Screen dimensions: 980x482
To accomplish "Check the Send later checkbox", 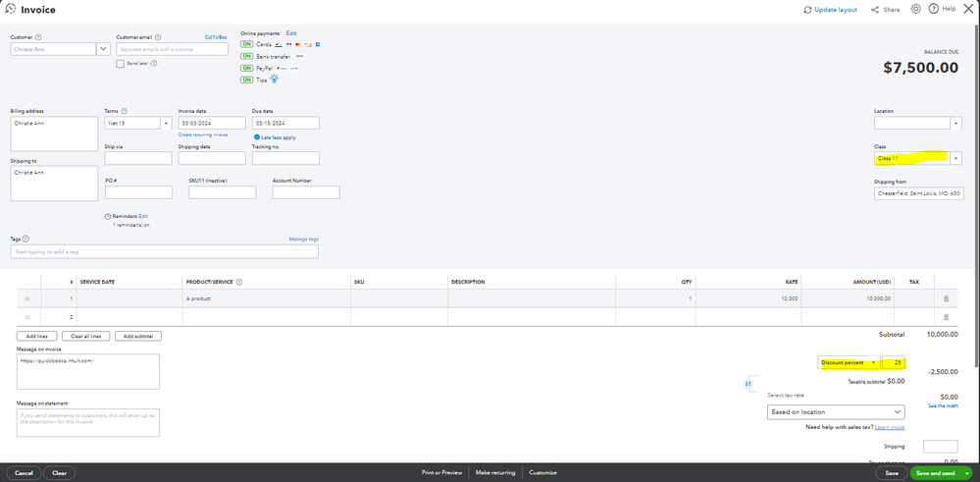I will (120, 63).
